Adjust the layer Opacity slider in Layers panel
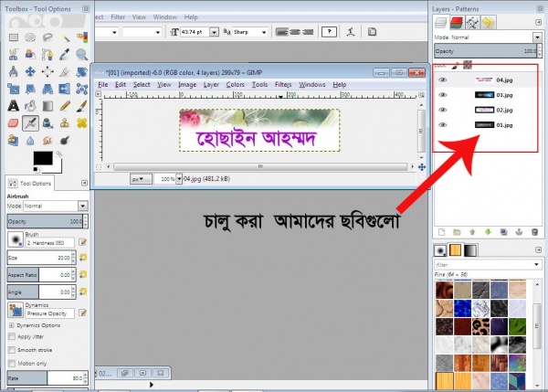 488,51
